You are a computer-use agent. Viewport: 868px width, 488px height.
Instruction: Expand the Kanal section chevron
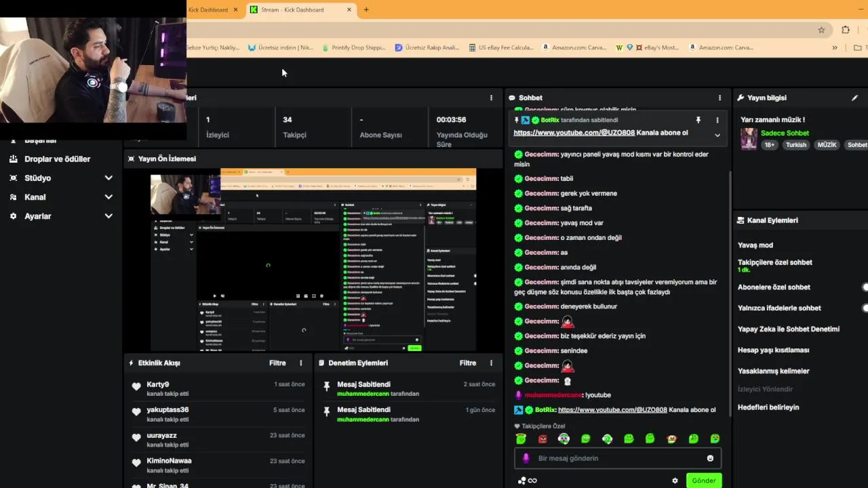108,197
